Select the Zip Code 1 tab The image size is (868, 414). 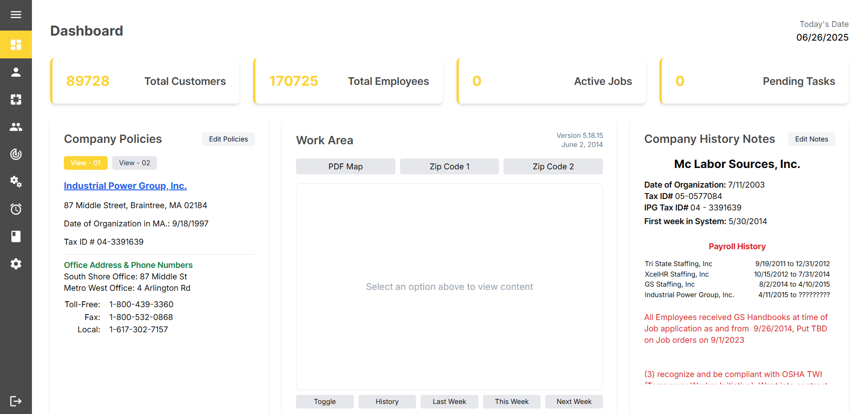[449, 167]
